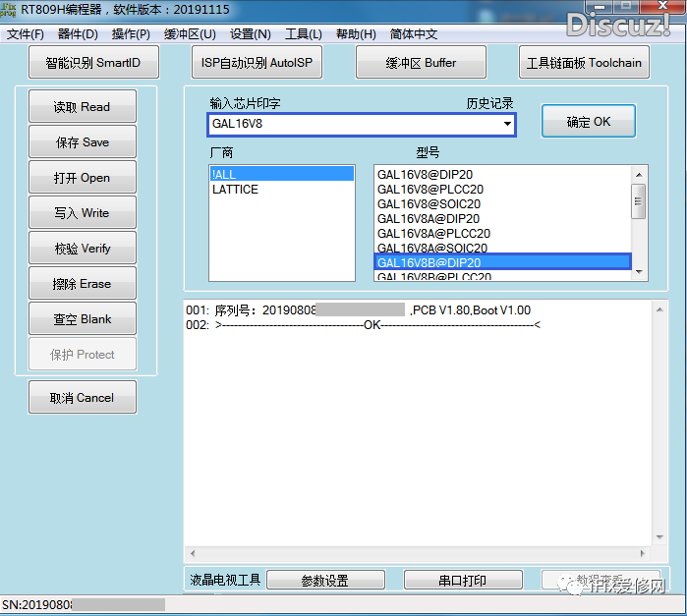Select model GAL16V8@DIP20
The height and width of the screenshot is (616, 687).
click(x=502, y=174)
